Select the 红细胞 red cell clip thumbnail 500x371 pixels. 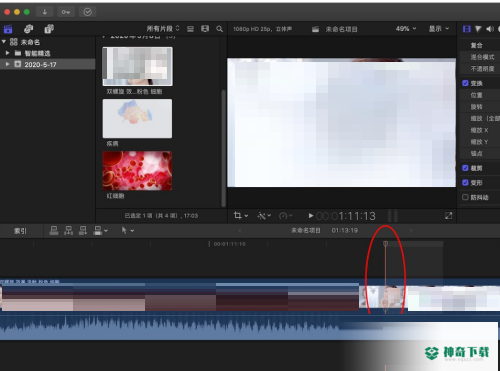pos(137,170)
